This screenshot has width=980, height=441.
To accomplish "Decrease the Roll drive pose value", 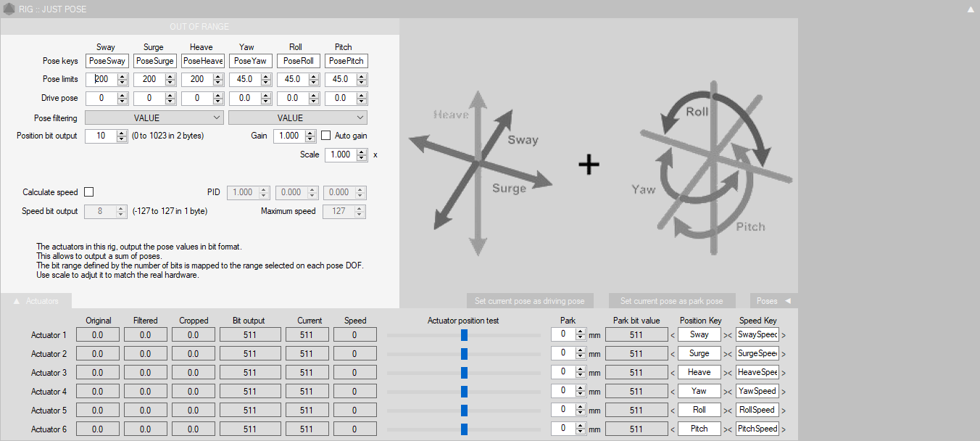I will pyautogui.click(x=313, y=101).
